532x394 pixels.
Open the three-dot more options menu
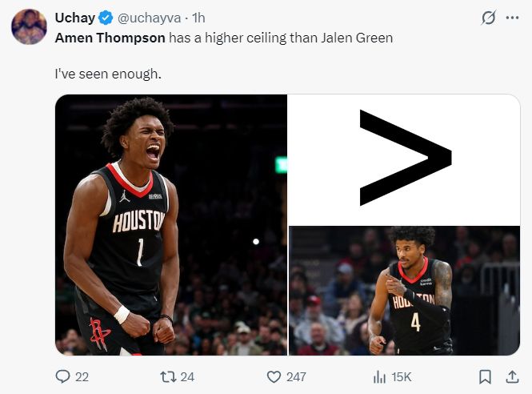point(513,18)
